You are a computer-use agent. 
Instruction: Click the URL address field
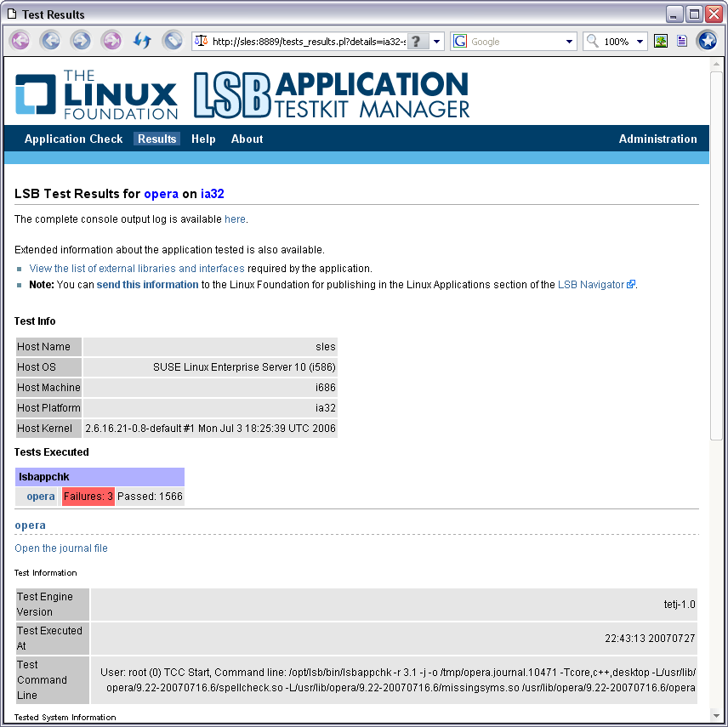pyautogui.click(x=308, y=42)
